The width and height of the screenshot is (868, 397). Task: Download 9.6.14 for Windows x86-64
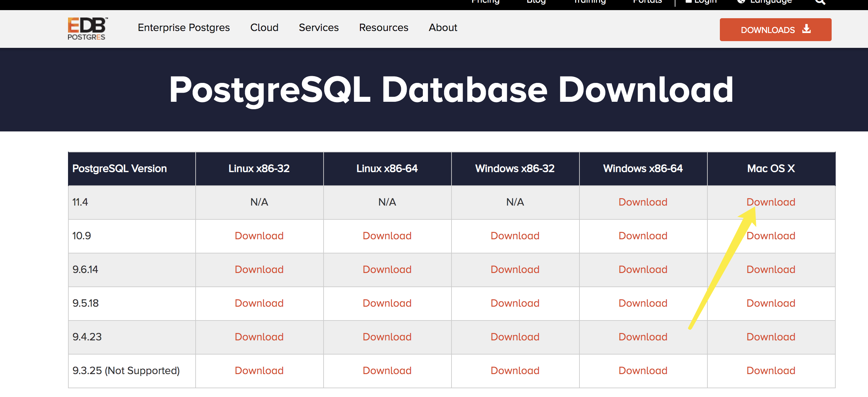[643, 270]
